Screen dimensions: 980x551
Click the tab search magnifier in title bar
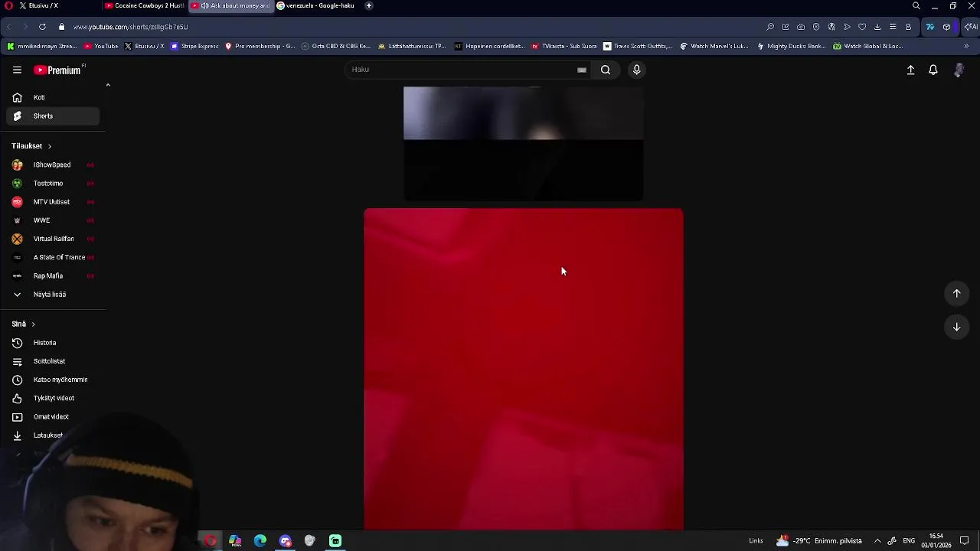click(916, 5)
